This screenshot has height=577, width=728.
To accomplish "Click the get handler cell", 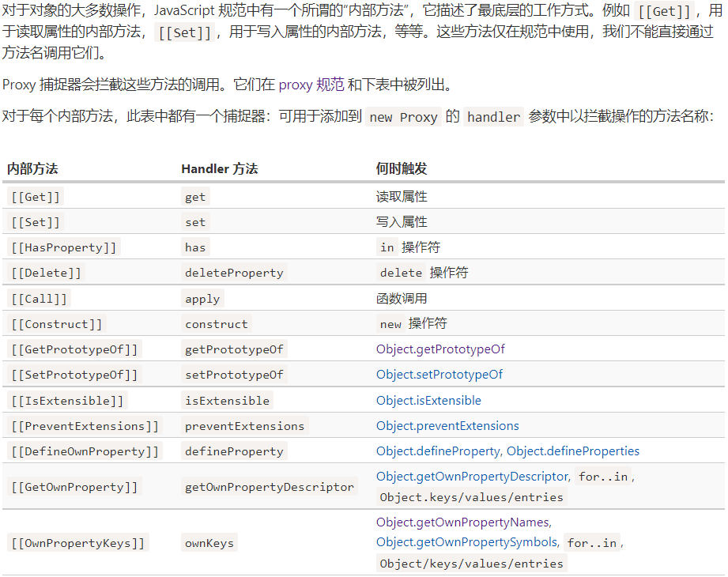I will click(195, 197).
